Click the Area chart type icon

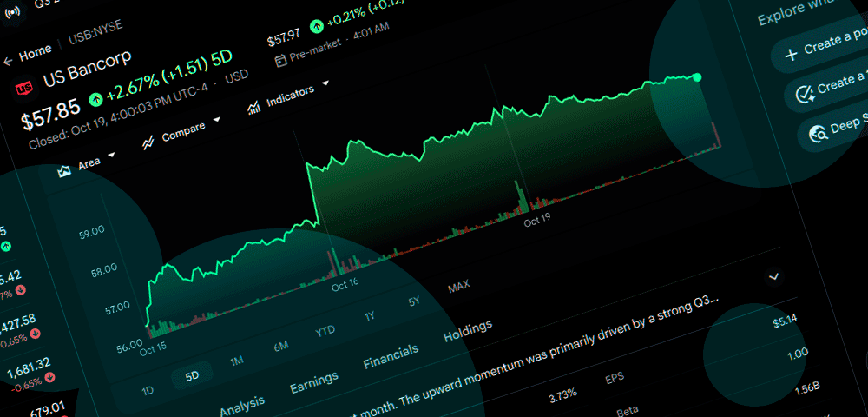pos(65,171)
